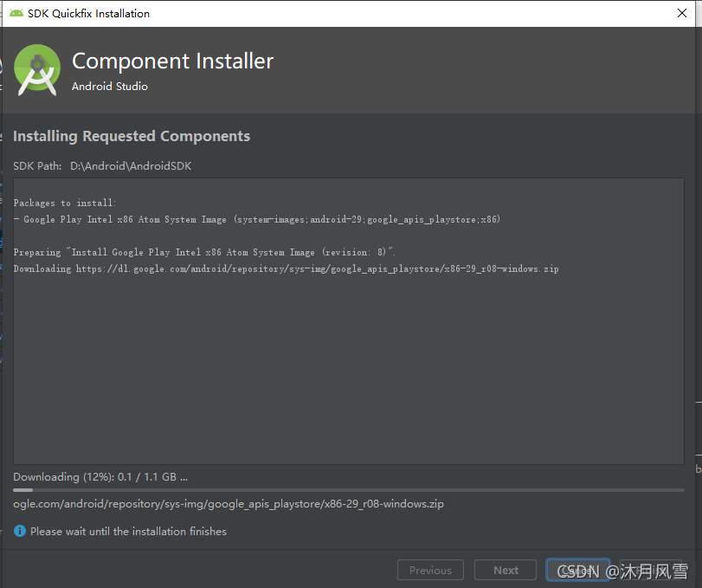Click the 'Component Installer' heading
702x588 pixels.
tap(172, 61)
